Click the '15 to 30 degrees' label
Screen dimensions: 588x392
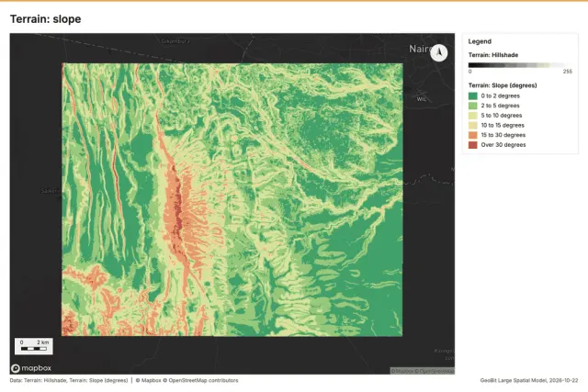pos(503,135)
